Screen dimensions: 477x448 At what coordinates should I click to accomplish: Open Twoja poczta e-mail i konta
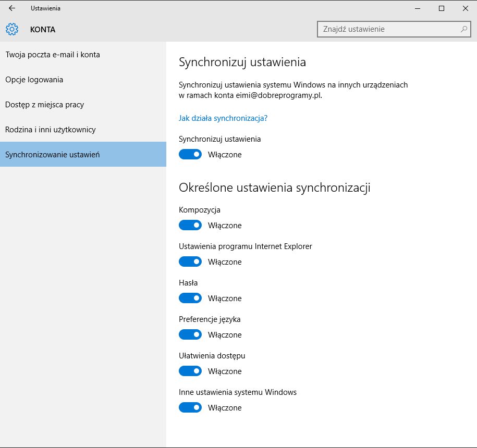point(53,55)
